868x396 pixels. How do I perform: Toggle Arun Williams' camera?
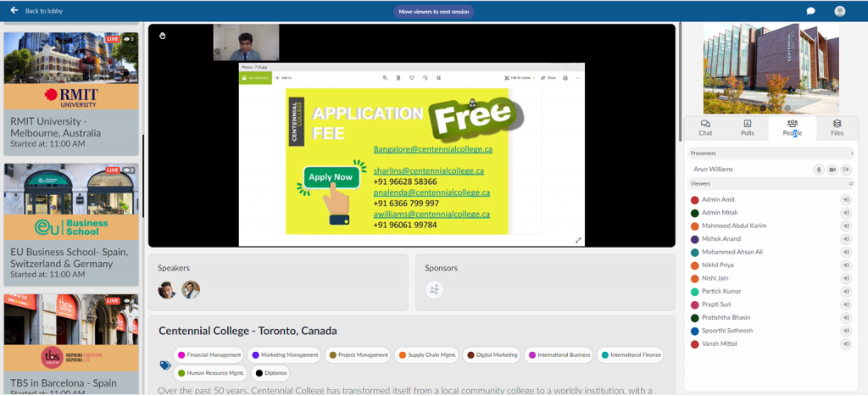click(832, 170)
